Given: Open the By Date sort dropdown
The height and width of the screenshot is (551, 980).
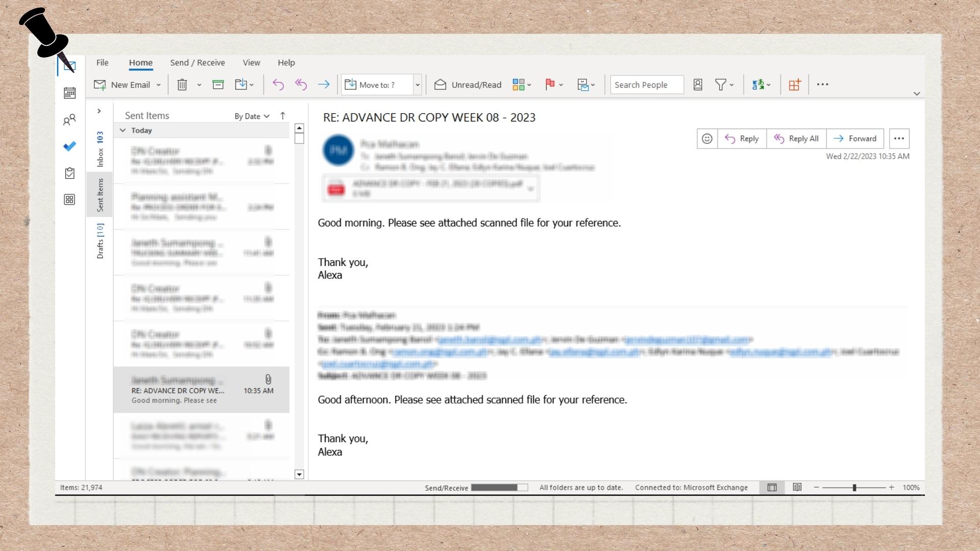Looking at the screenshot, I should (x=252, y=116).
